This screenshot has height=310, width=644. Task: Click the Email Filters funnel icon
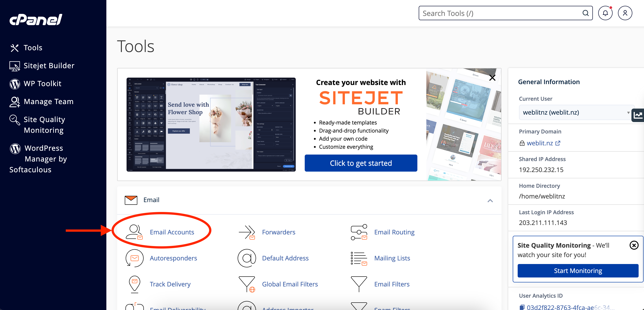click(359, 284)
